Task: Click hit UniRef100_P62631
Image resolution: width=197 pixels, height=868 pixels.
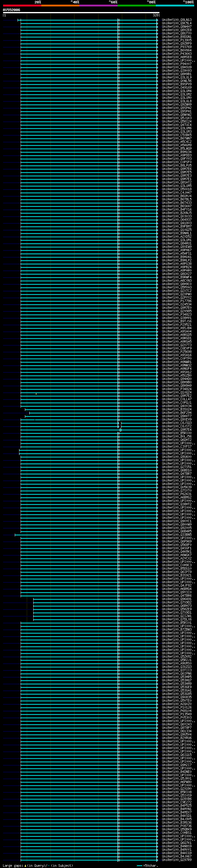Action: pyautogui.click(x=177, y=494)
